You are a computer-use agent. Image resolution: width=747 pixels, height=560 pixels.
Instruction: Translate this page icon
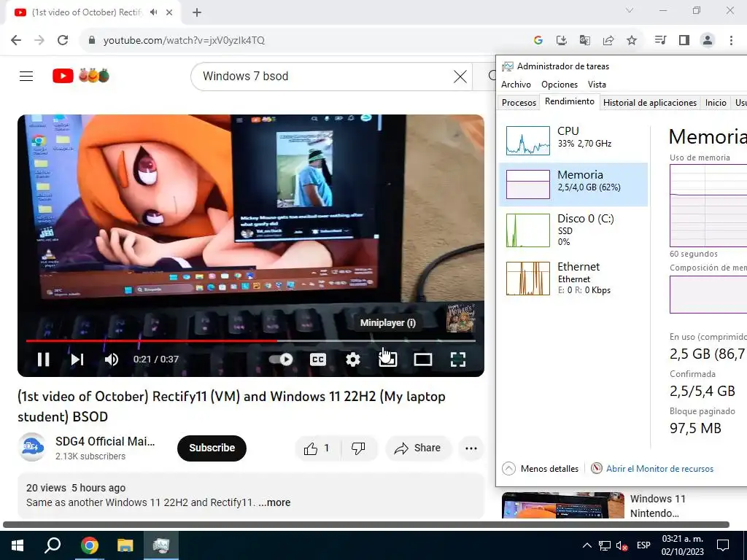[585, 41]
